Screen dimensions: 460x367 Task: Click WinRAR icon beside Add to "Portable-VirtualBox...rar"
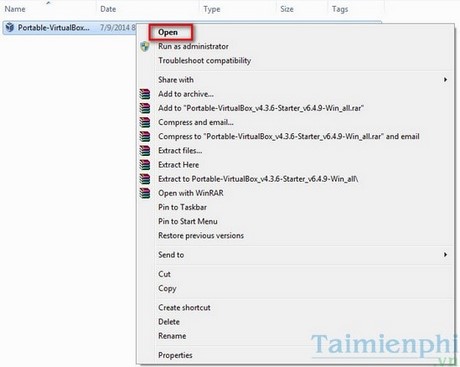pos(145,108)
